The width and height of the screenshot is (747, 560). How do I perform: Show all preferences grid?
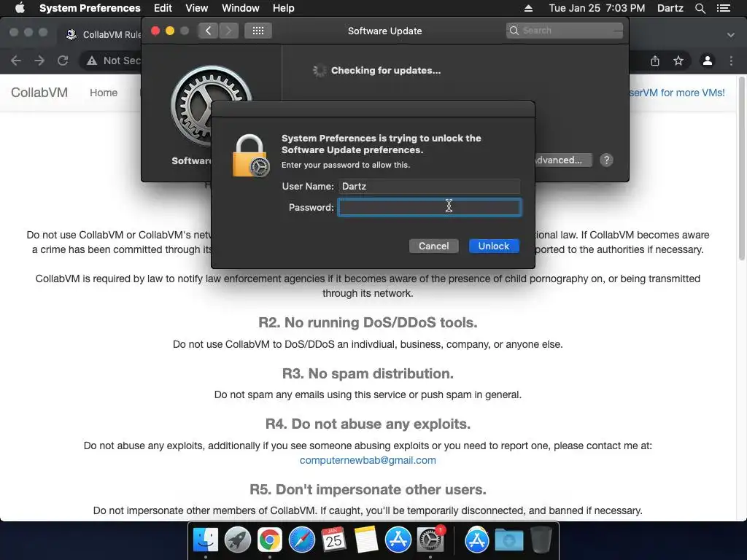258,31
